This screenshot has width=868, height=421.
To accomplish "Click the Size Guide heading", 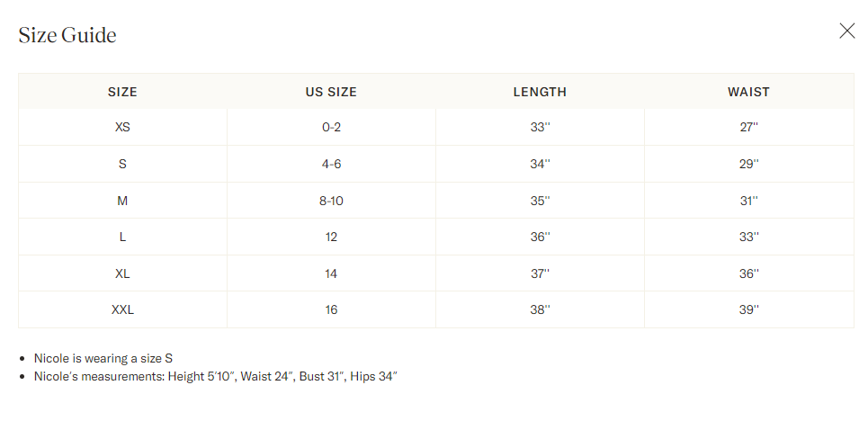I will [x=67, y=35].
